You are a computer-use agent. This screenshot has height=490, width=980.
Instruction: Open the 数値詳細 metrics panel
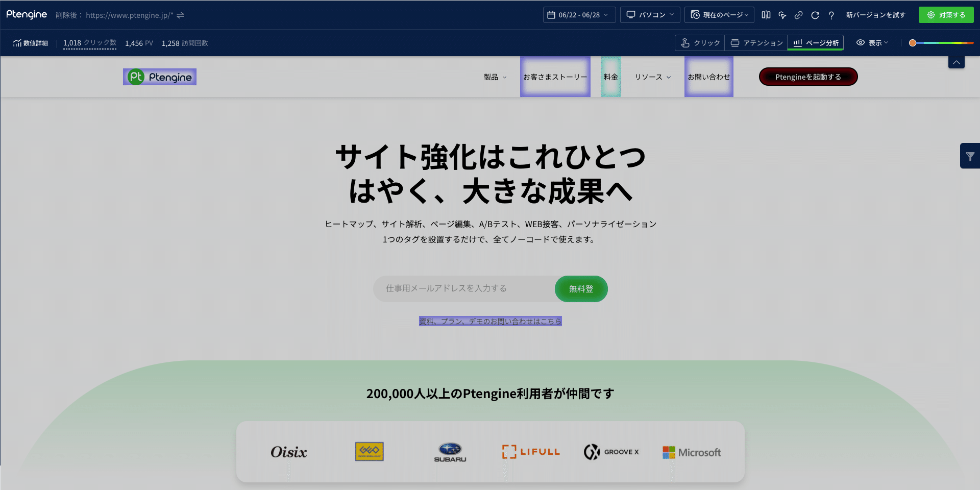(x=31, y=43)
